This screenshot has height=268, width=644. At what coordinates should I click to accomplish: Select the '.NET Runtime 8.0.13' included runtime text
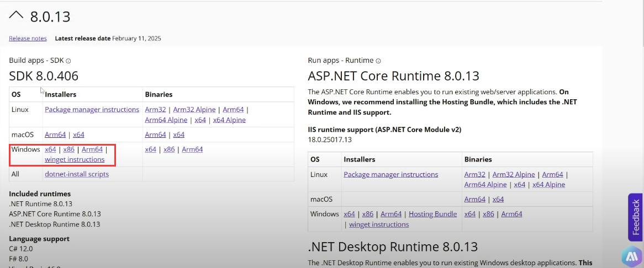pos(41,203)
